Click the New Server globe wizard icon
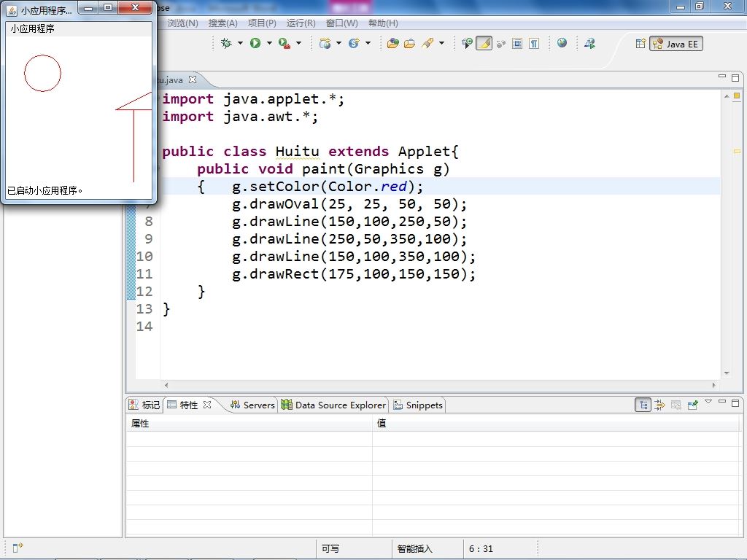747x560 pixels. (x=325, y=43)
